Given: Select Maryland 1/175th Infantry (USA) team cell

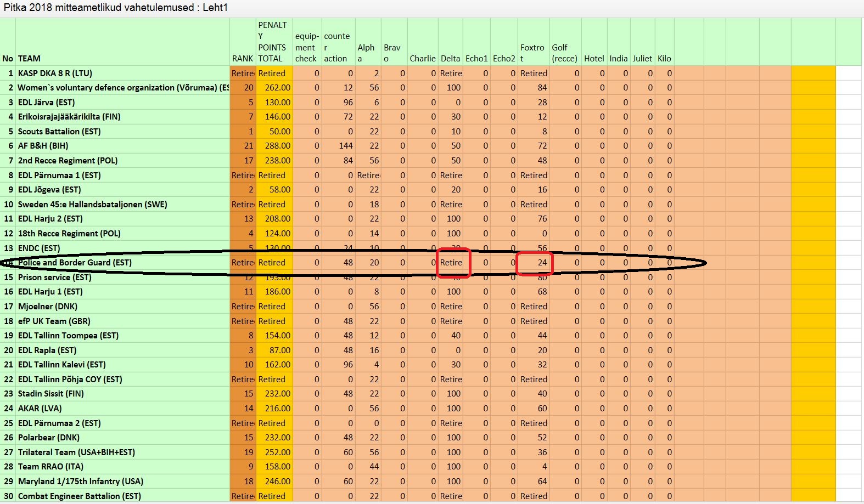Looking at the screenshot, I should click(x=81, y=482).
